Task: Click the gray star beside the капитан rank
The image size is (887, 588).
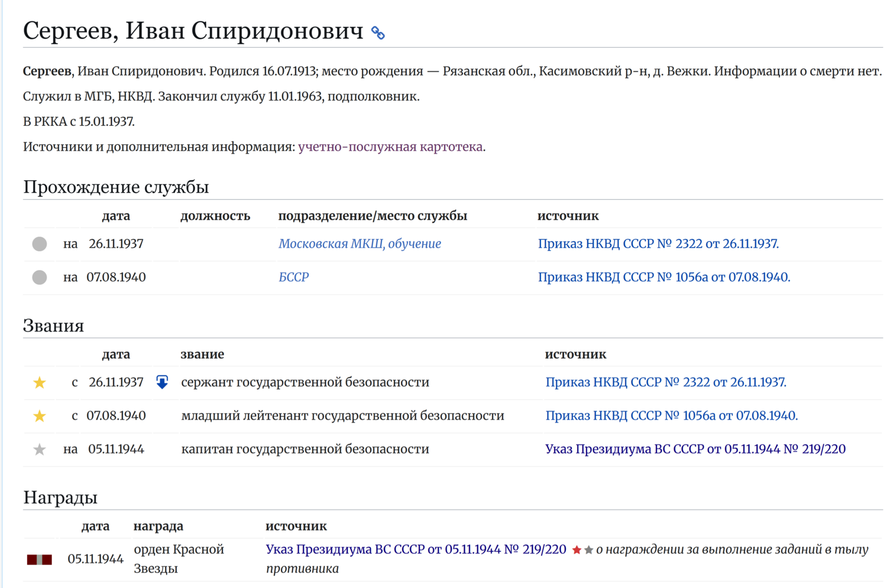Action: (40, 450)
